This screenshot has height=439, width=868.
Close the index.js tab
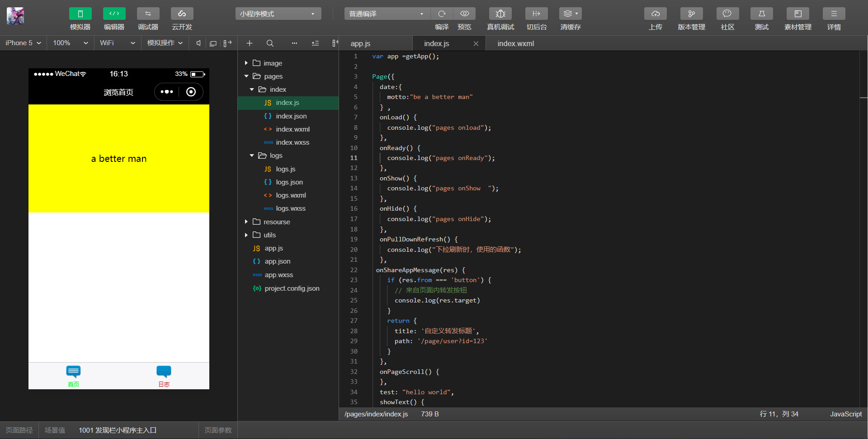pyautogui.click(x=476, y=44)
